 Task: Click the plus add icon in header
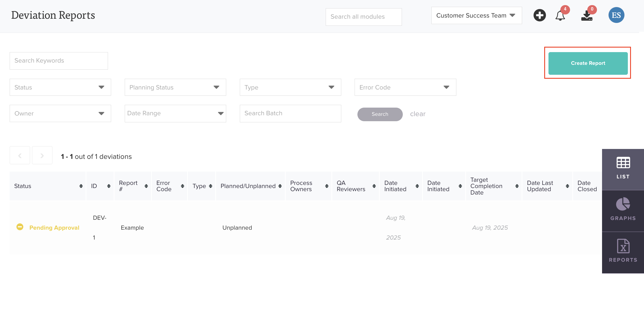point(539,15)
